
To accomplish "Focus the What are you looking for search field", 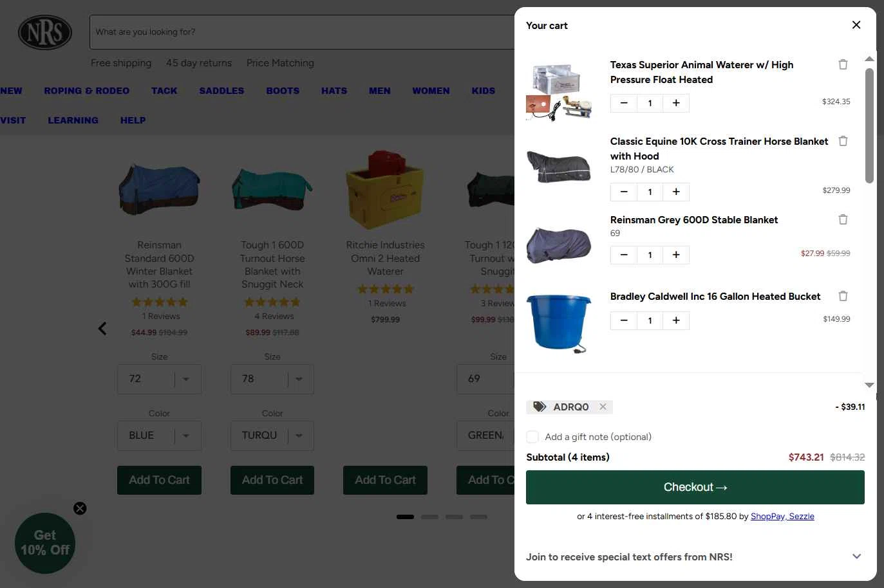I will pos(303,32).
